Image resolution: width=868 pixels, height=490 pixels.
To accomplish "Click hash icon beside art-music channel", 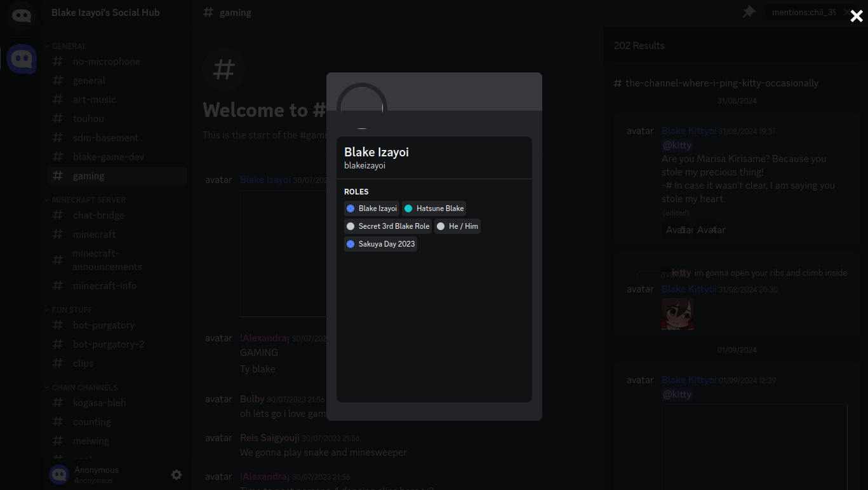I will (x=58, y=100).
